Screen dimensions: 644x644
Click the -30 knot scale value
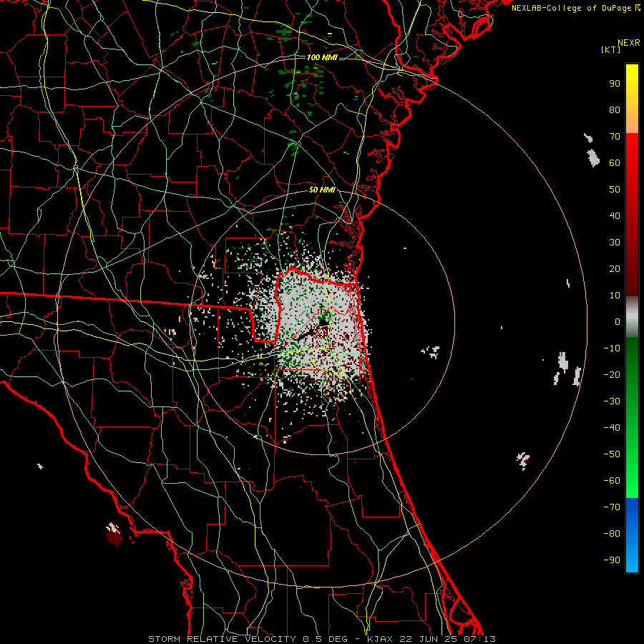(x=612, y=401)
